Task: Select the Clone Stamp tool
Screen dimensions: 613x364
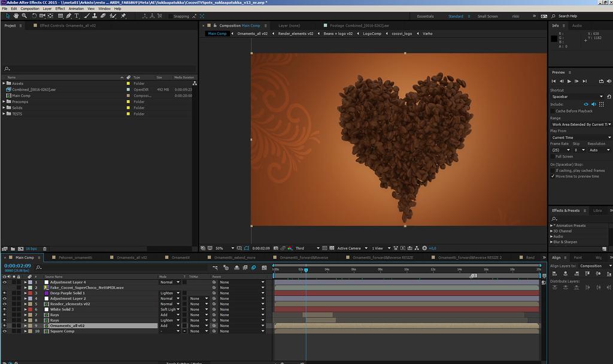Action: click(x=95, y=16)
